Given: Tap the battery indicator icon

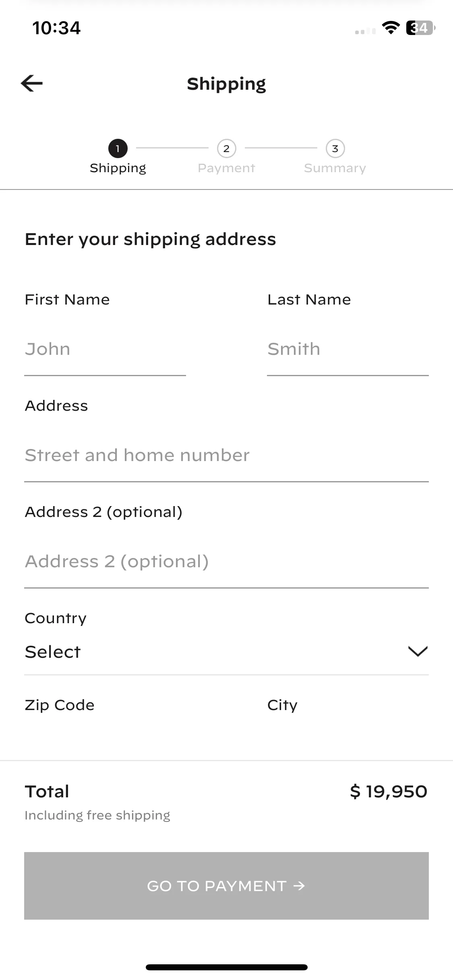Looking at the screenshot, I should click(420, 28).
